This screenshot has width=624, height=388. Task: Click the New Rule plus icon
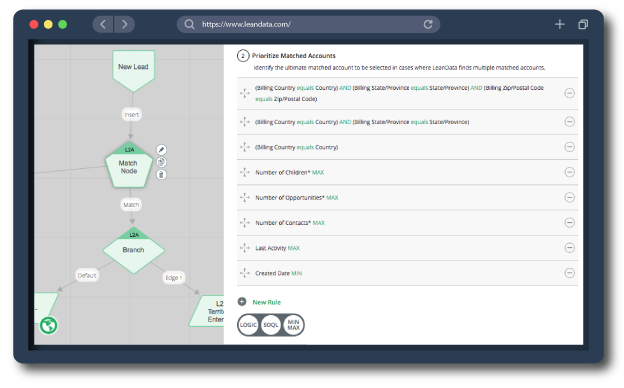242,302
